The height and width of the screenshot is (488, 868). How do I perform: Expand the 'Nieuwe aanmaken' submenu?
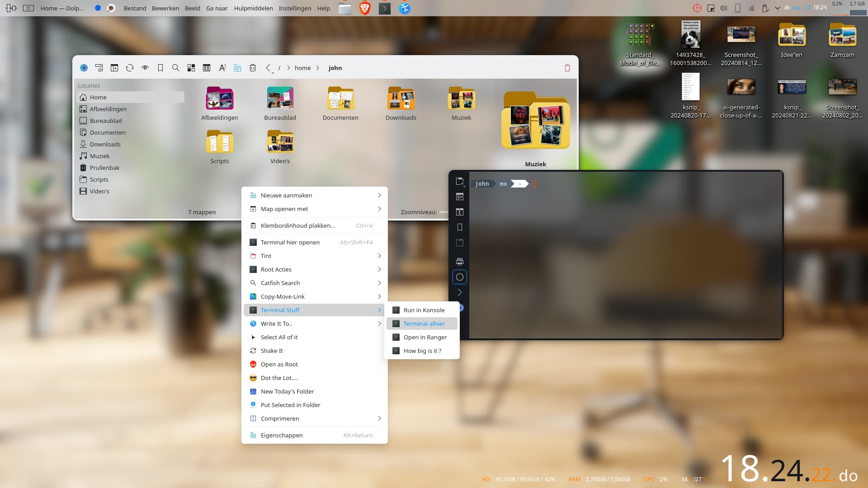point(315,195)
